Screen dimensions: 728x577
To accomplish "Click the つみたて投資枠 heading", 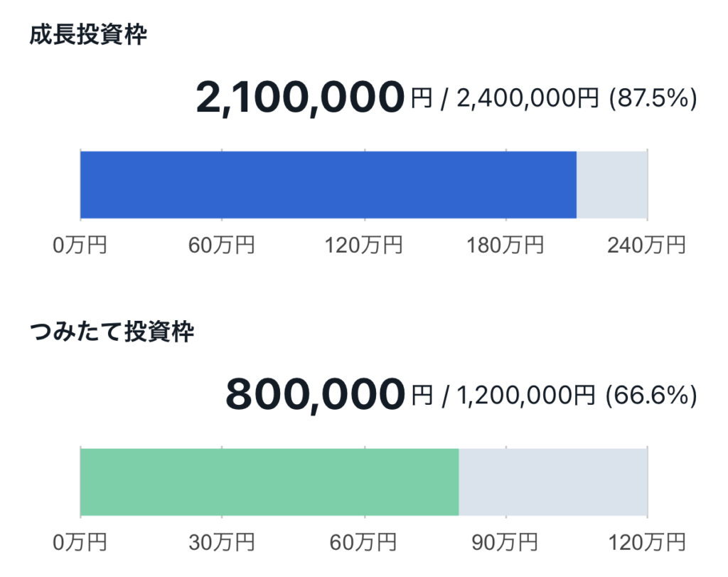I will click(x=112, y=332).
